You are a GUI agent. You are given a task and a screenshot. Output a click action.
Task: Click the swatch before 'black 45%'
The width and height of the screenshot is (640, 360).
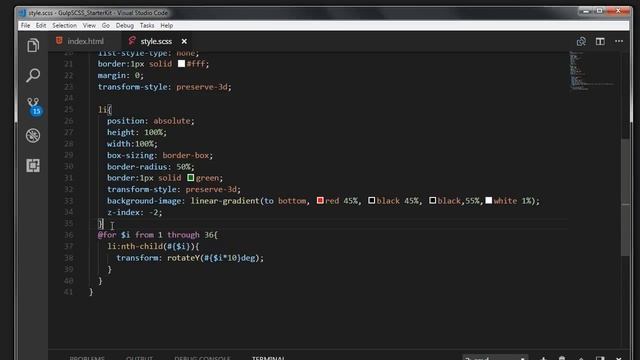coord(371,200)
